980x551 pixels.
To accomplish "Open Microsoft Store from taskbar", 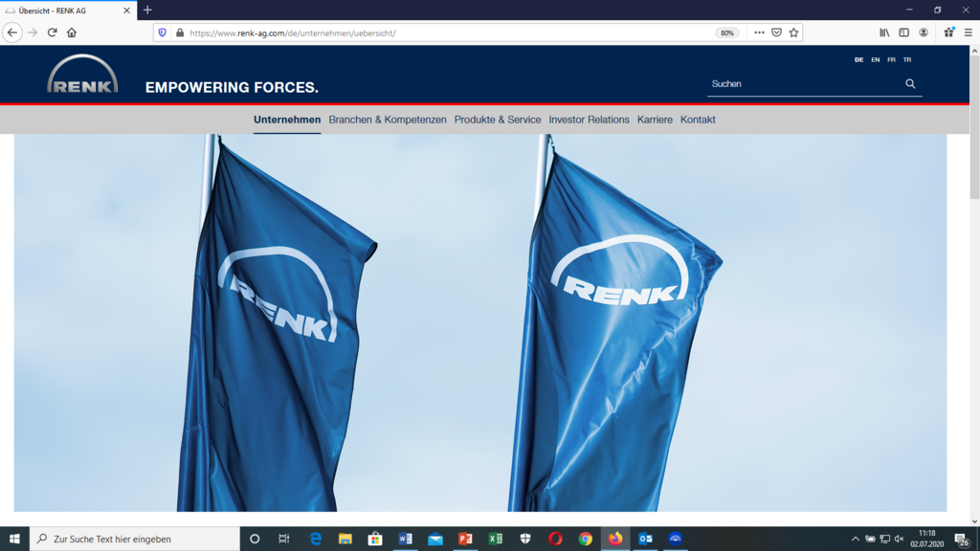I will tap(375, 539).
